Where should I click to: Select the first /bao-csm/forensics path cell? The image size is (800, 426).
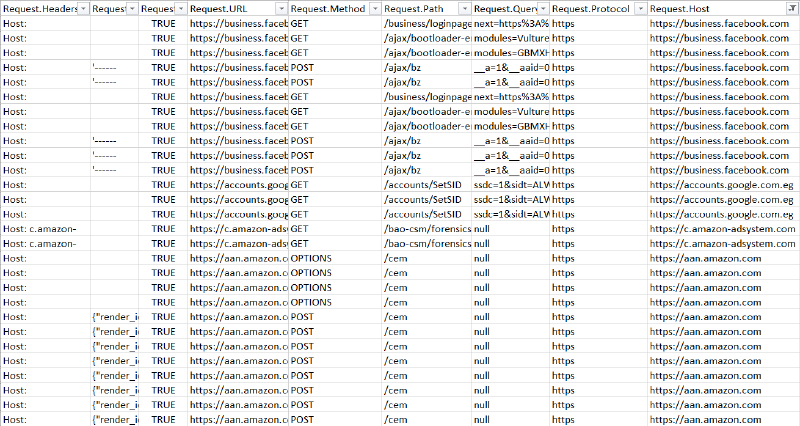tap(427, 229)
